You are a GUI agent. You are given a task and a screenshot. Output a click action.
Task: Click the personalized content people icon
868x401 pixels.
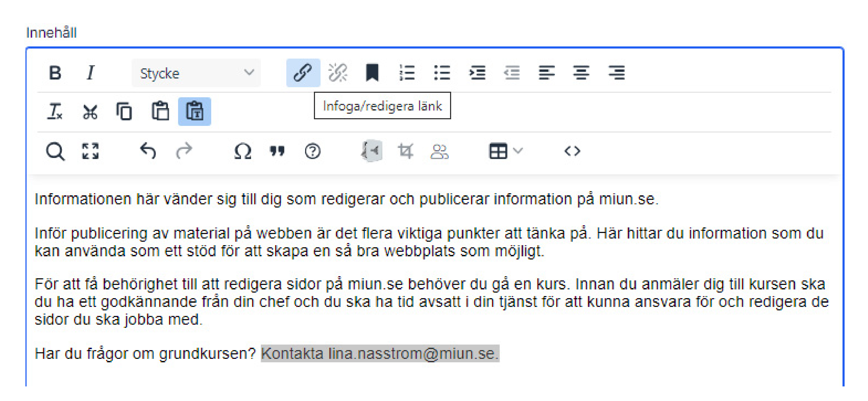pos(439,151)
